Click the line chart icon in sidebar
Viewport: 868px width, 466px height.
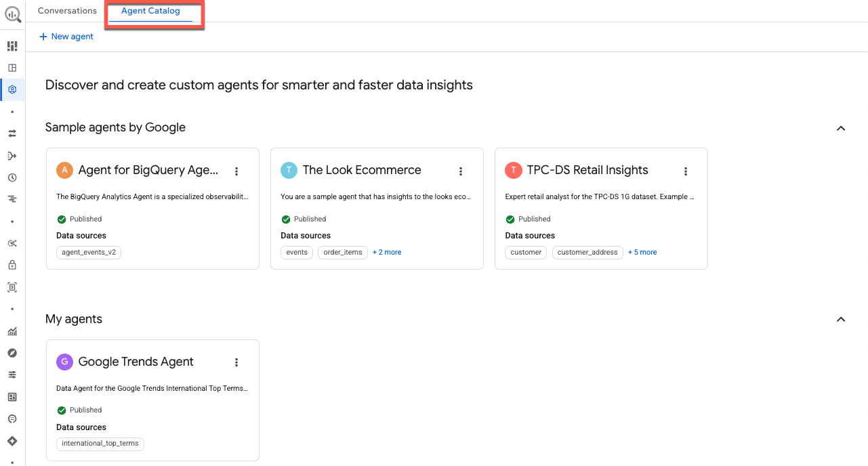12,331
